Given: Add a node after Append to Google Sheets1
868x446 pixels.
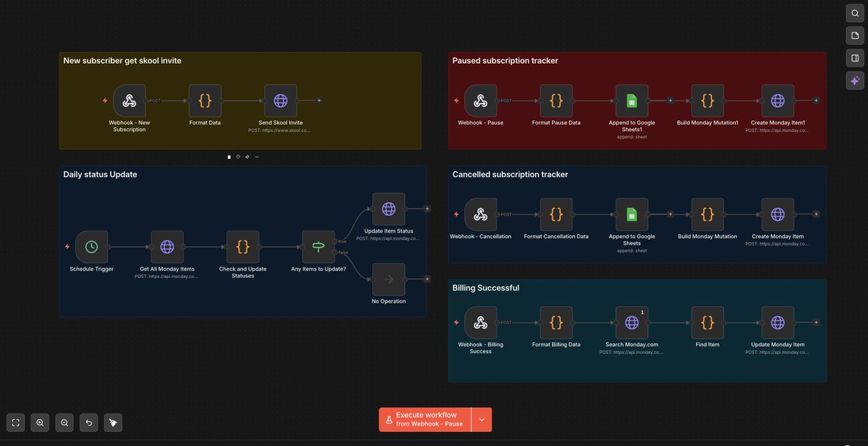Looking at the screenshot, I should [x=671, y=101].
